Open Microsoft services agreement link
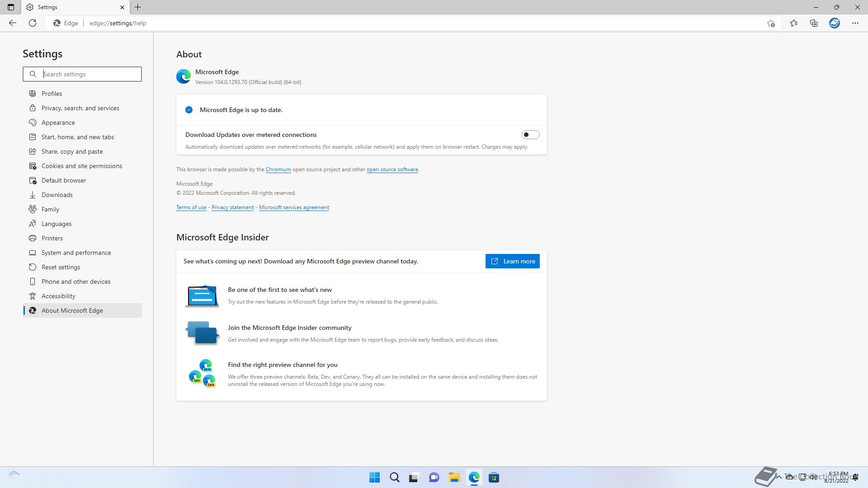Screen dimensions: 868x488 (294, 207)
